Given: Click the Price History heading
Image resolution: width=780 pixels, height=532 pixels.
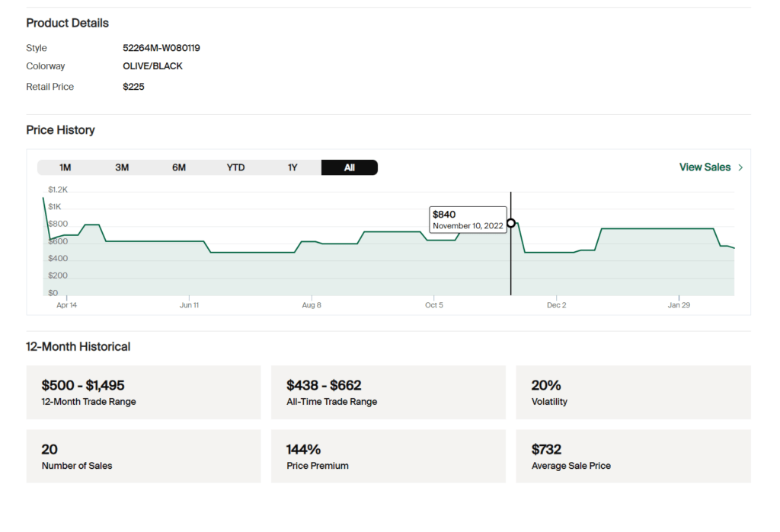Looking at the screenshot, I should pyautogui.click(x=60, y=129).
